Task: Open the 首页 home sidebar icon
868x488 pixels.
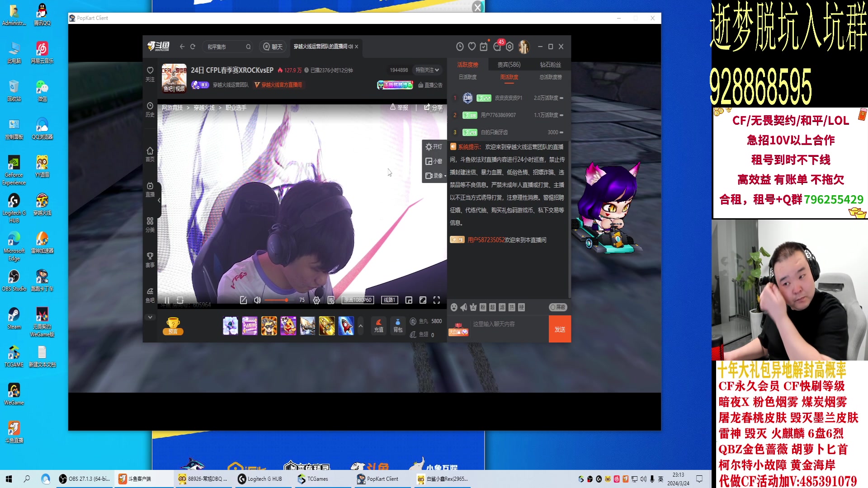Action: [x=150, y=154]
